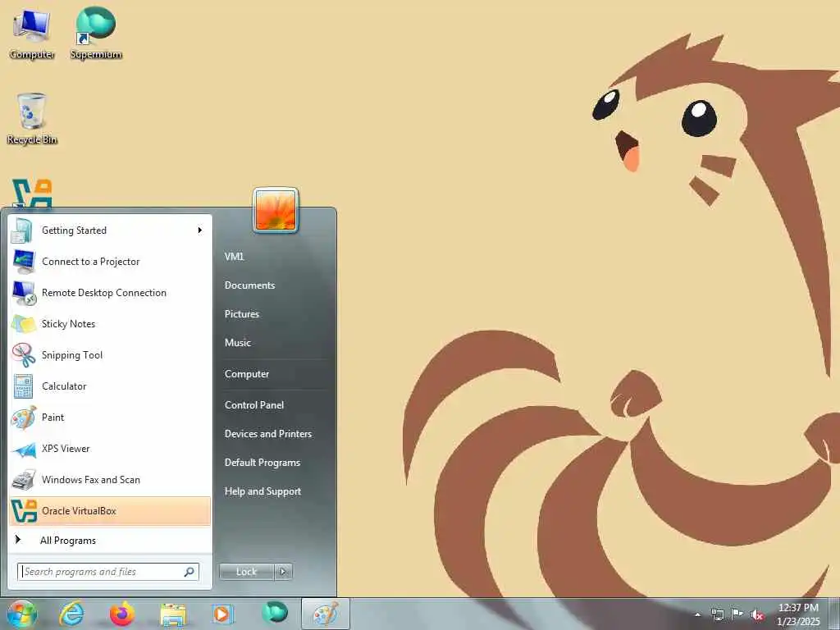Show hidden tray icons arrow
This screenshot has width=840, height=630.
[x=697, y=615]
